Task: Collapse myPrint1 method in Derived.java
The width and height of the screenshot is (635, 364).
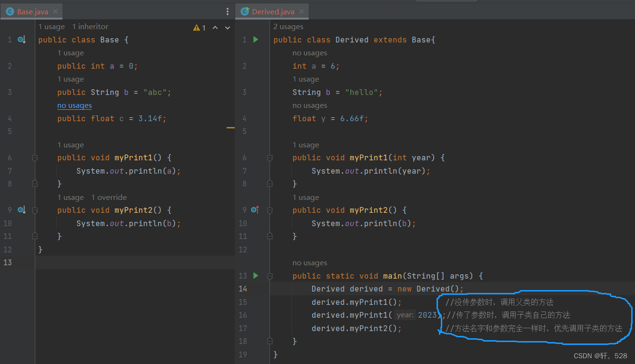Action: [x=270, y=158]
